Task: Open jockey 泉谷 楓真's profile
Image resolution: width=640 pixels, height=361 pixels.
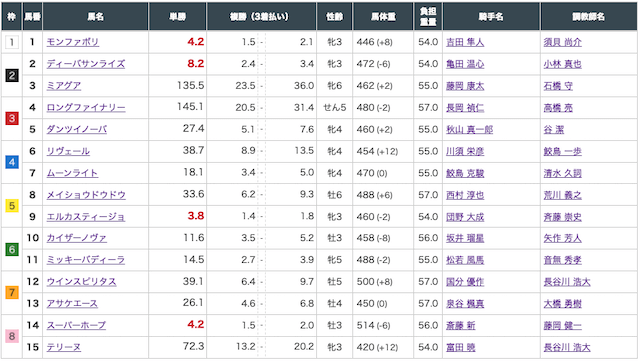Action: tap(465, 303)
